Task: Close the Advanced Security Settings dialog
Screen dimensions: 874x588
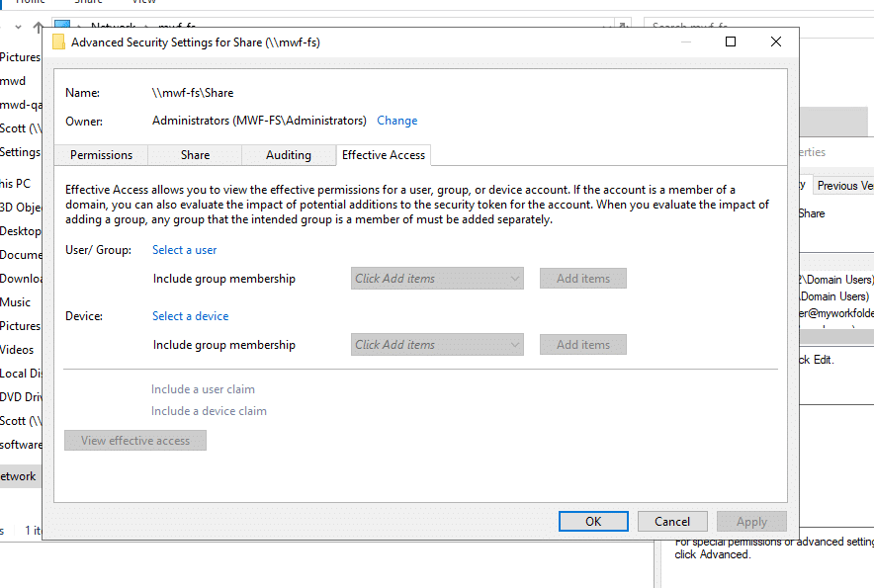Action: click(776, 42)
